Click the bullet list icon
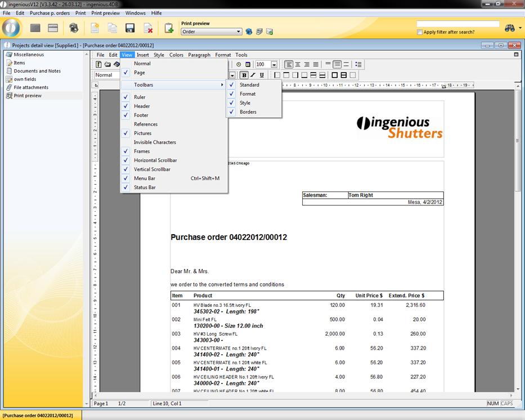Image resolution: width=525 pixels, height=420 pixels. coord(358,65)
